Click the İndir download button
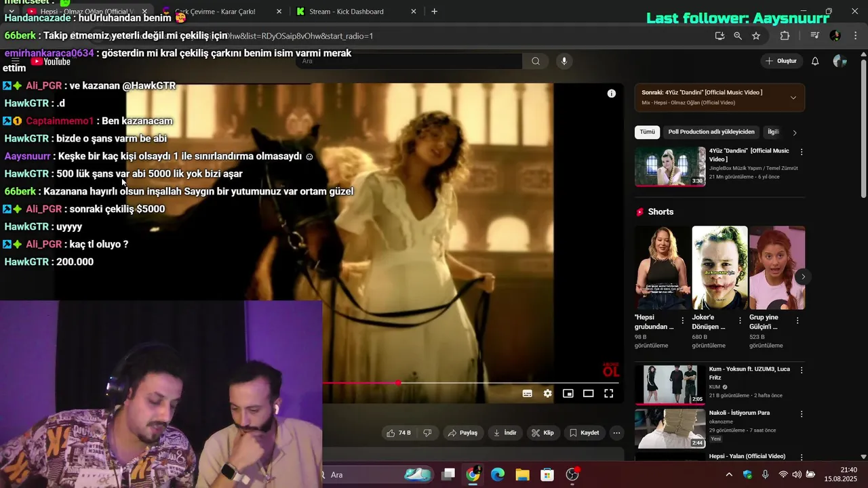The image size is (868, 488). [x=505, y=432]
